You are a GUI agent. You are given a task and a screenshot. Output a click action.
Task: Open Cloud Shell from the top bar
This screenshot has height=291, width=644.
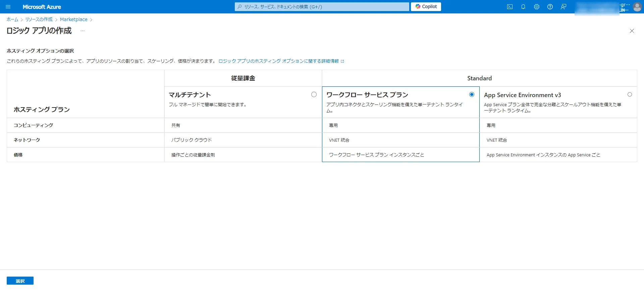(510, 7)
